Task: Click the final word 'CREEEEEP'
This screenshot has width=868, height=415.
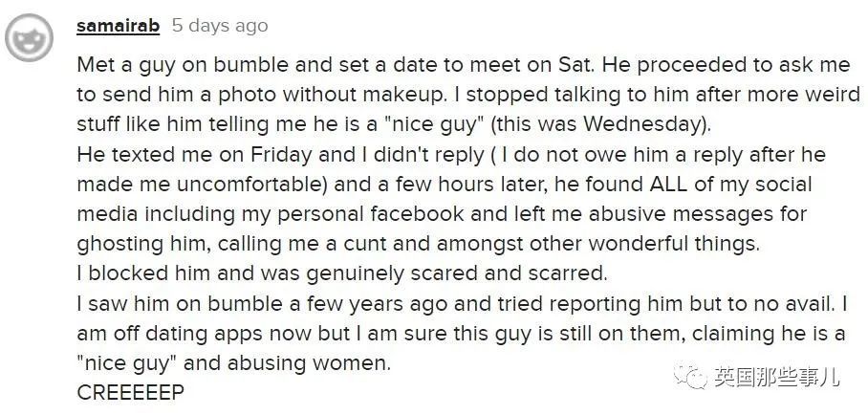Action: coord(130,393)
